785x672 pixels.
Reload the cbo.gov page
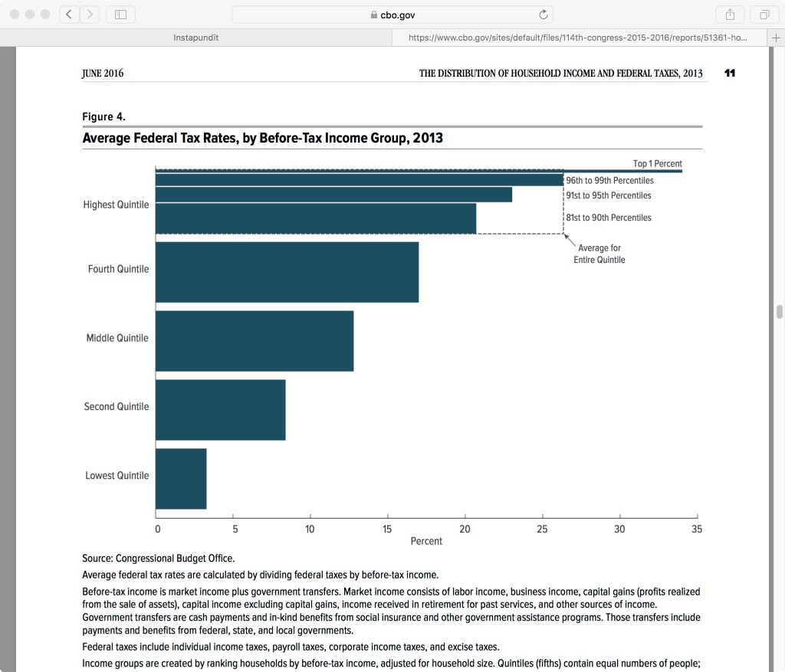[544, 14]
